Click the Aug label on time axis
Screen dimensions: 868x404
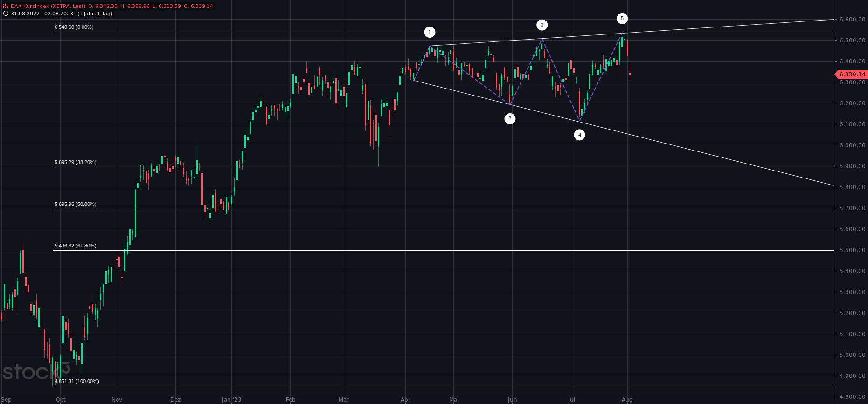click(x=627, y=400)
